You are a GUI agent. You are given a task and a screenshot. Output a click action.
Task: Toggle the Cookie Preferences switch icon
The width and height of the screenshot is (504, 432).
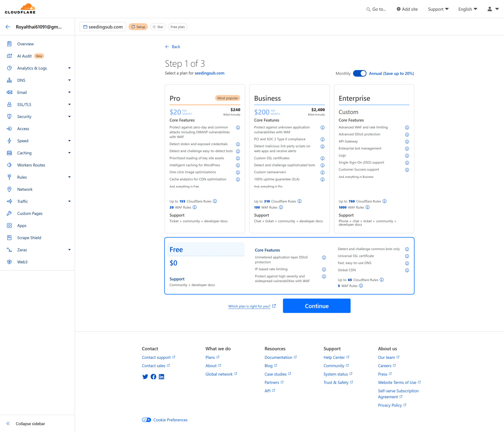coord(146,420)
